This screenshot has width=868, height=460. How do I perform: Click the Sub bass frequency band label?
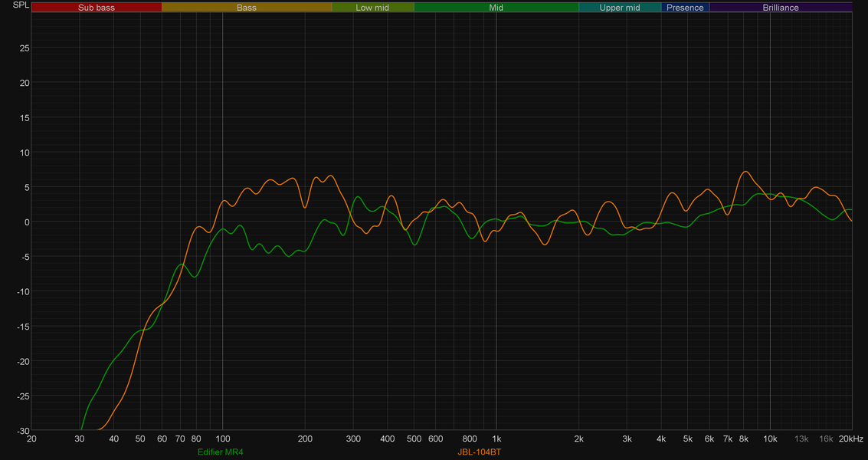pos(97,8)
